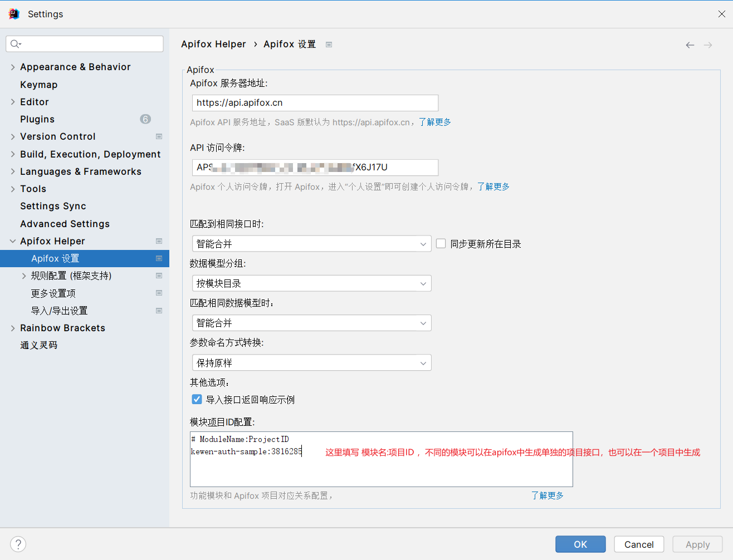Expand Version Control section
Screen dimensions: 733x560
point(13,136)
